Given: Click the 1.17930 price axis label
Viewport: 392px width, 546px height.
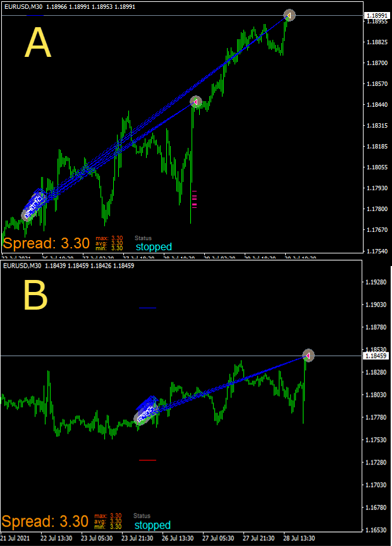Looking at the screenshot, I should point(377,188).
